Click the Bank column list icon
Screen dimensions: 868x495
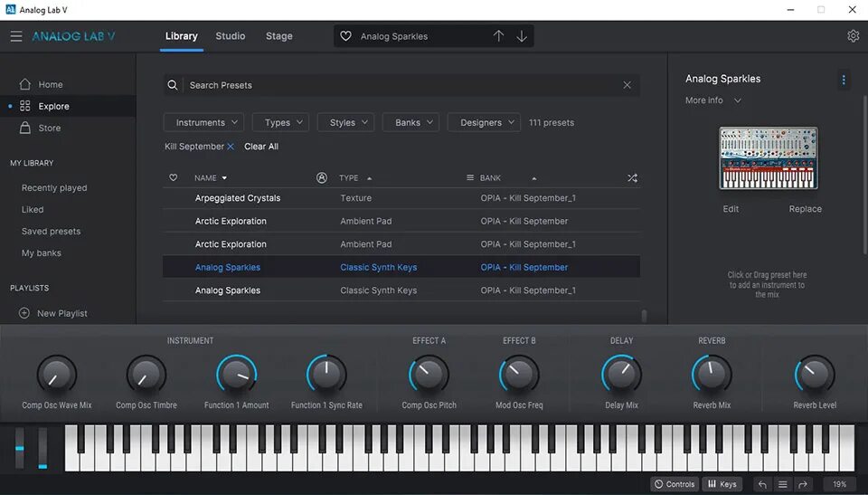tap(470, 178)
